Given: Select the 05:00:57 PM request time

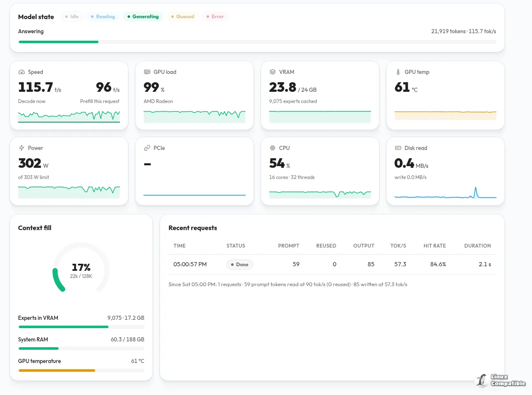Looking at the screenshot, I should point(190,265).
